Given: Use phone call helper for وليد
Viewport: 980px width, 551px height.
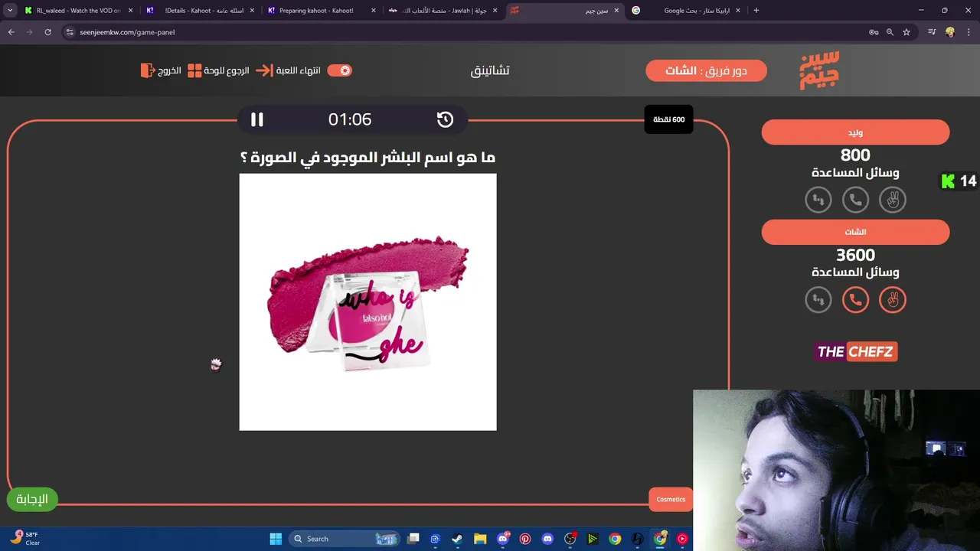Looking at the screenshot, I should click(x=855, y=200).
